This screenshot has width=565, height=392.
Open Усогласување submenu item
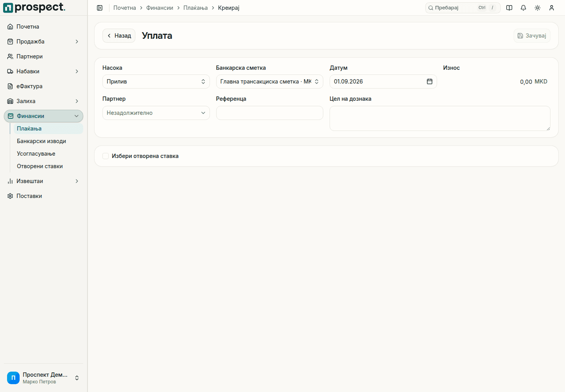48,154
